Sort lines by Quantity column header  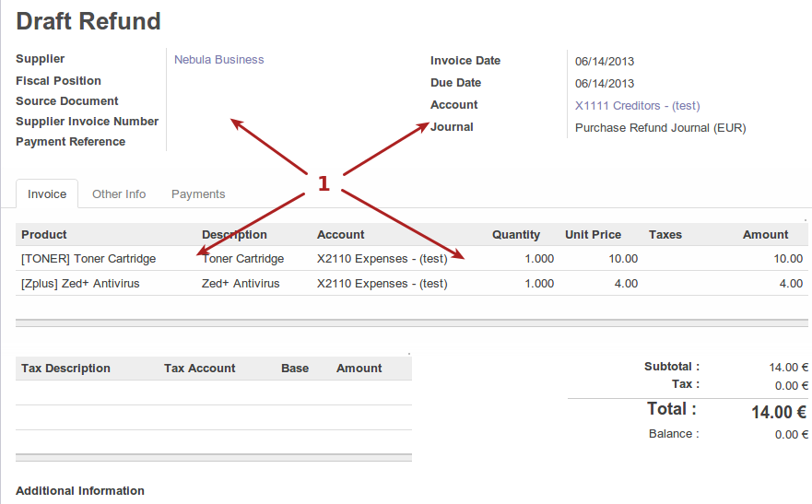[x=515, y=235]
